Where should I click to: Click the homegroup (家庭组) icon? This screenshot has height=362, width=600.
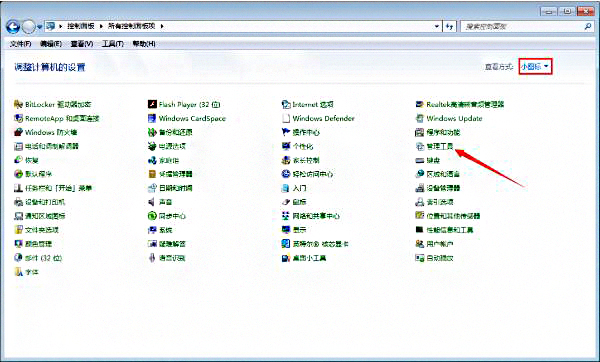pos(152,160)
